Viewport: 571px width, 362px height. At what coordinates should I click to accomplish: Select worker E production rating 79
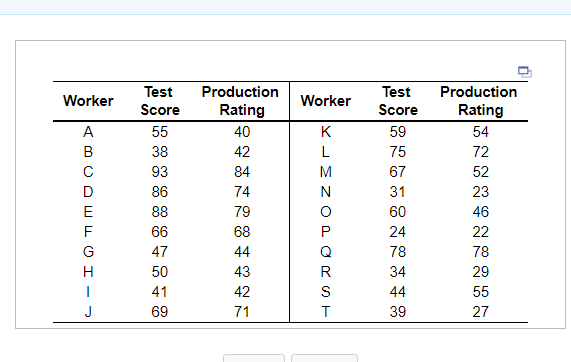point(242,212)
